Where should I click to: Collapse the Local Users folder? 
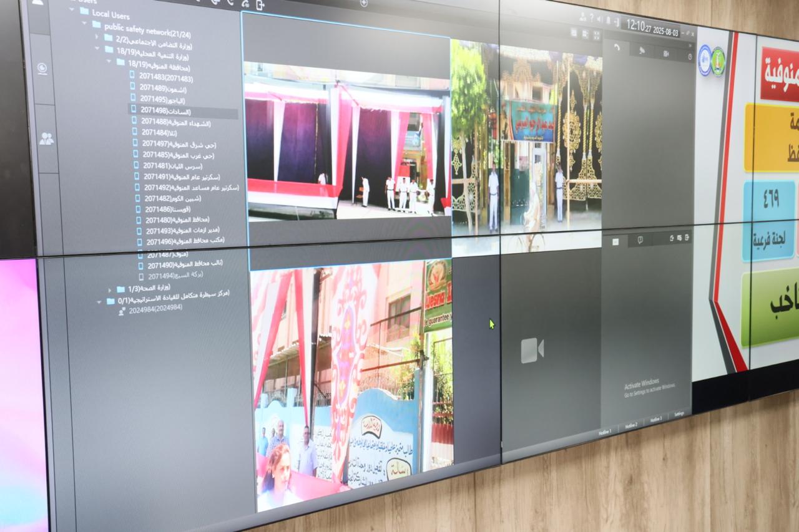[x=72, y=10]
